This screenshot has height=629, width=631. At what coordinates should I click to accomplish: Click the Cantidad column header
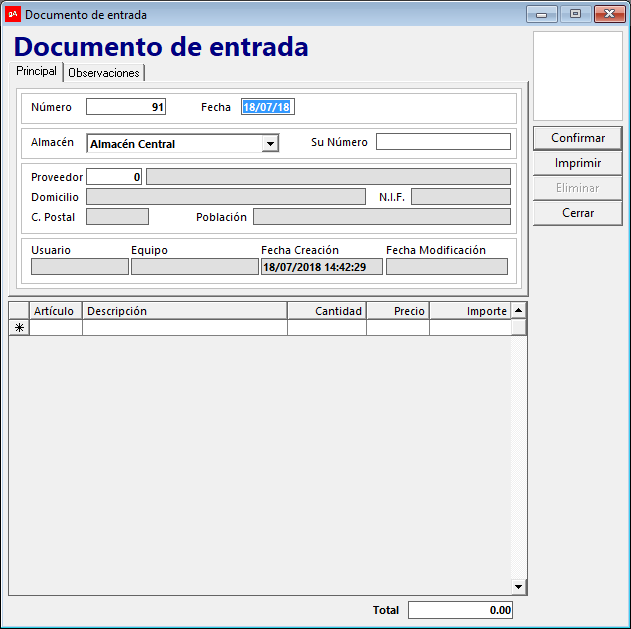(326, 311)
